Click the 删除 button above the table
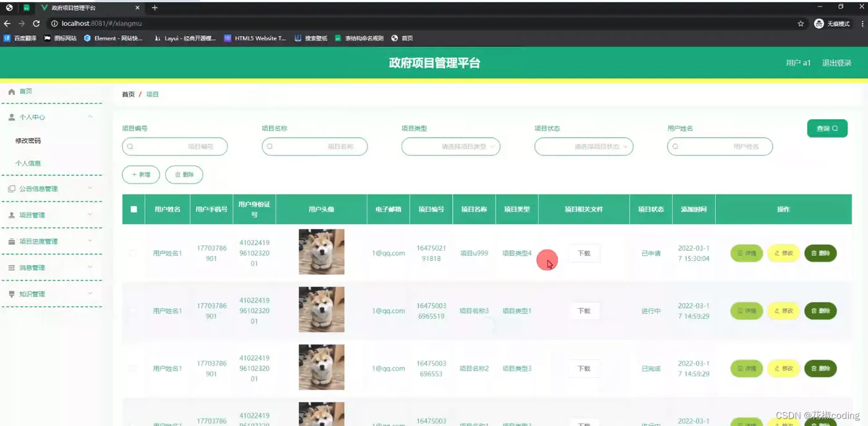This screenshot has height=426, width=868. tap(184, 175)
